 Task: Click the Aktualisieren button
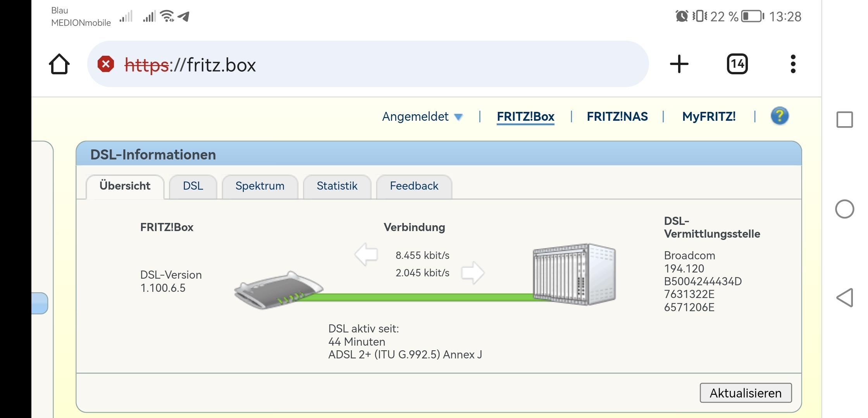pyautogui.click(x=745, y=393)
